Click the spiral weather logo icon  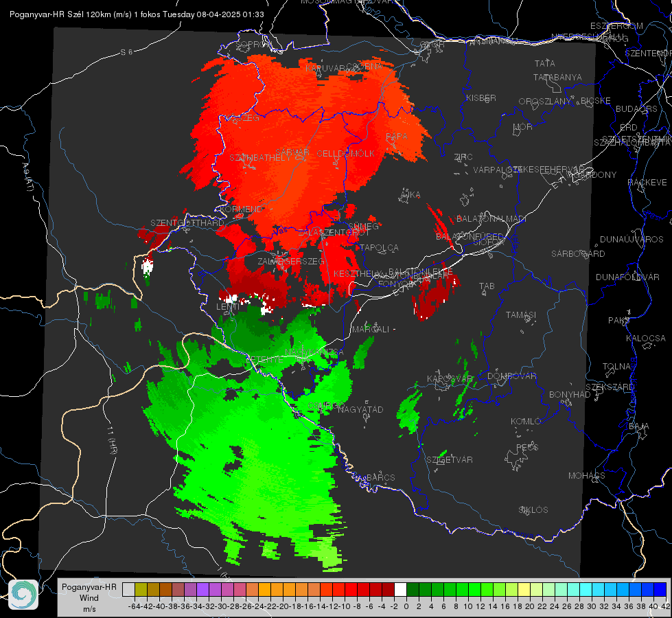point(23,595)
